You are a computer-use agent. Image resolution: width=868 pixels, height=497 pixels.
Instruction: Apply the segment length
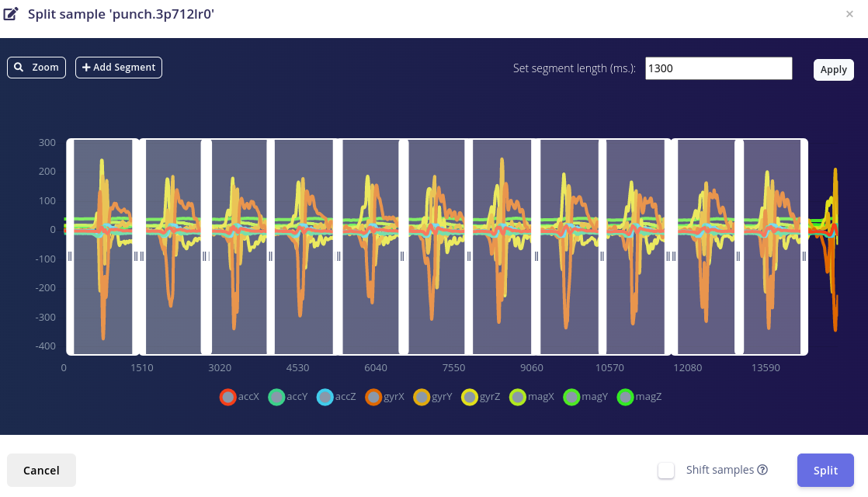pyautogui.click(x=833, y=70)
